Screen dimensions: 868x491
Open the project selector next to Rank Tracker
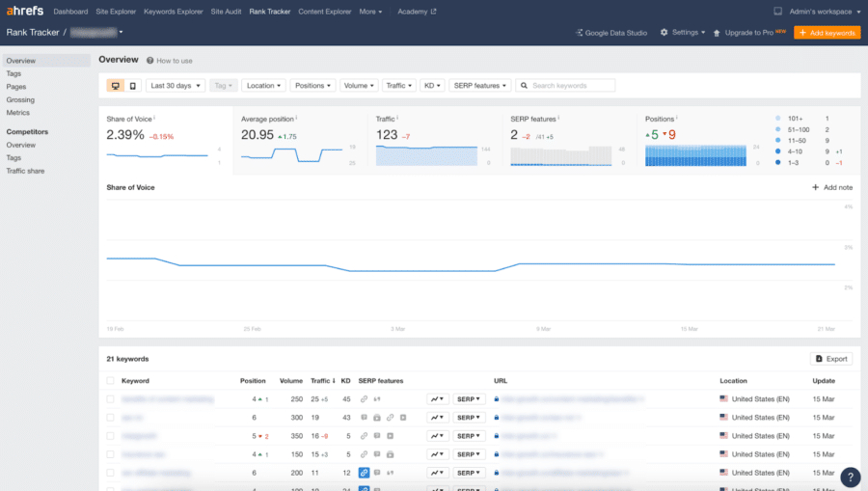(96, 32)
